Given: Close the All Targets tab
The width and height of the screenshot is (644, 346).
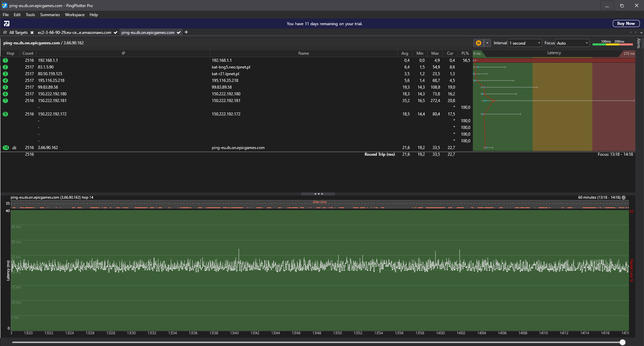Looking at the screenshot, I should tap(32, 33).
